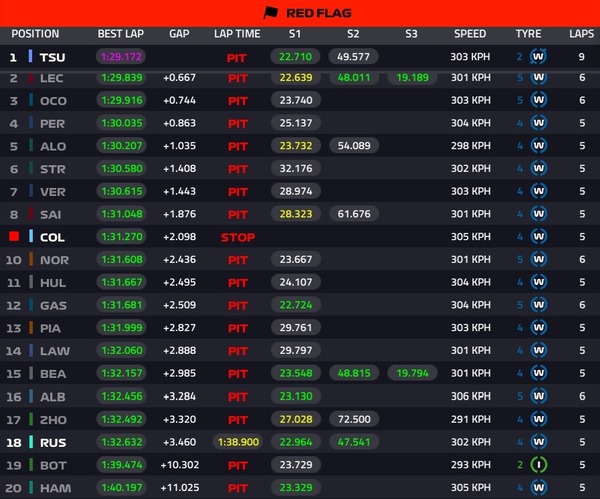Click STR's S1 time 32.176
Screen dimensions: 600x499
296,168
